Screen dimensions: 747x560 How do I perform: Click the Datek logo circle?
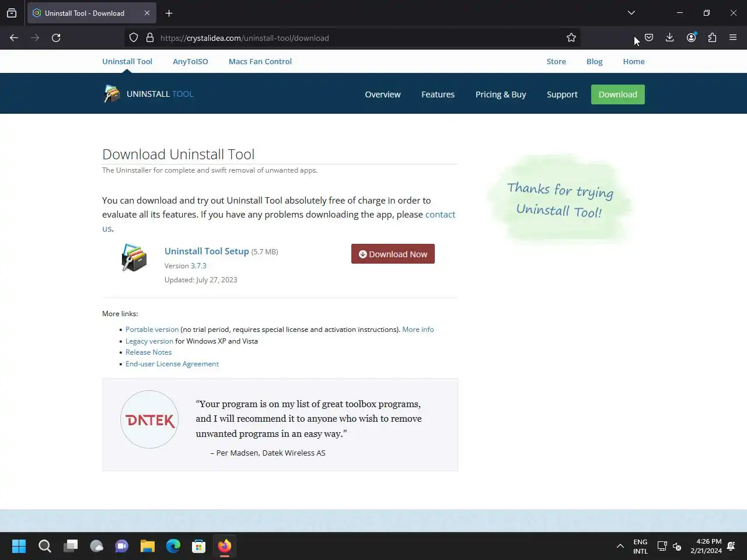pos(149,419)
